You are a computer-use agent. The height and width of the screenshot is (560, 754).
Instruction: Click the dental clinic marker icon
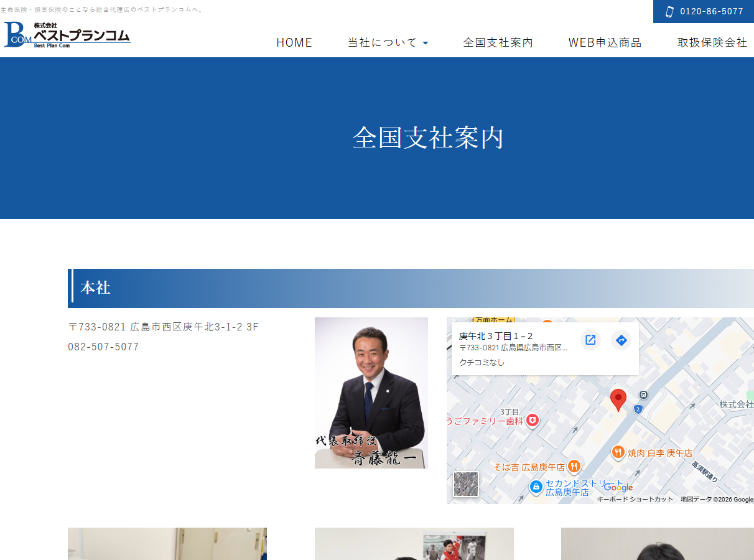532,421
